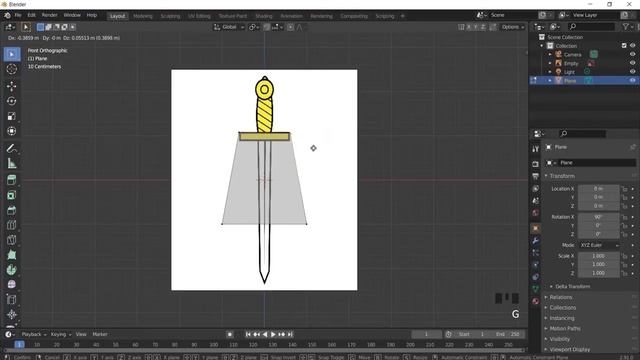Select the Select Box tool
Viewport: 640px width, 360px height.
[12, 54]
